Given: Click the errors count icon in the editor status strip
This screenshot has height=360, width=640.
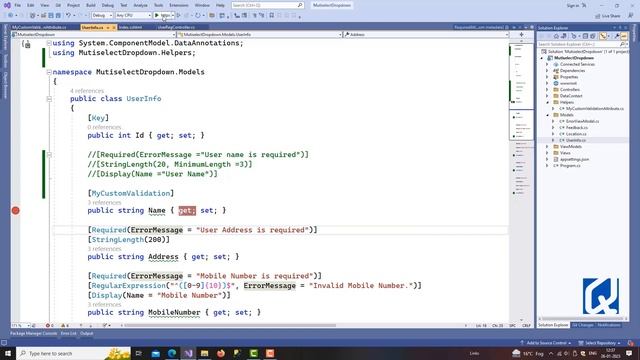Looking at the screenshot, I should (x=49, y=325).
